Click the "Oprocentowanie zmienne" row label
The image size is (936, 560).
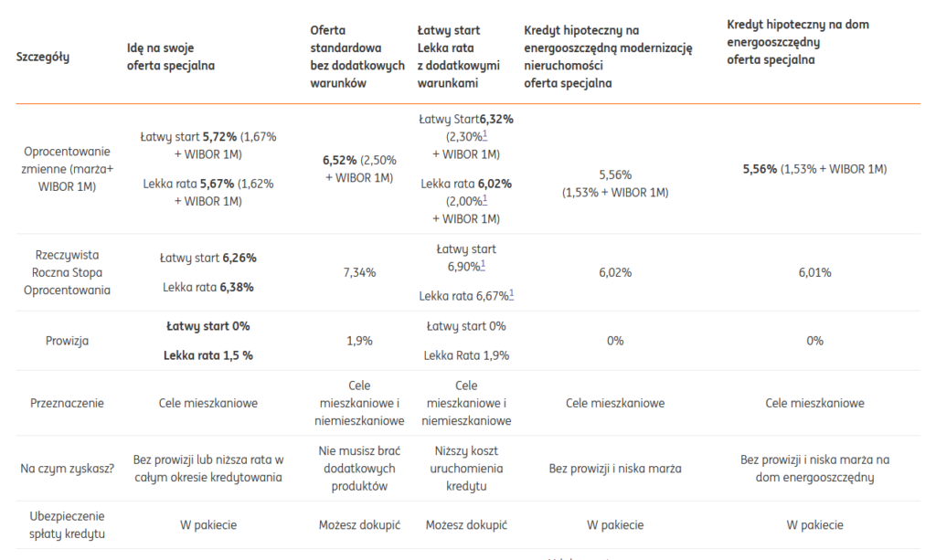click(x=72, y=169)
